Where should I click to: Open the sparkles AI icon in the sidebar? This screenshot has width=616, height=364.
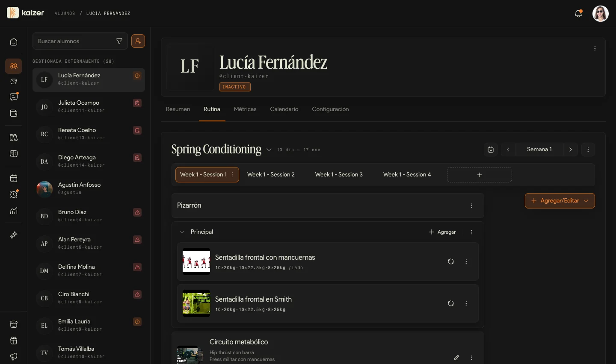pyautogui.click(x=14, y=235)
